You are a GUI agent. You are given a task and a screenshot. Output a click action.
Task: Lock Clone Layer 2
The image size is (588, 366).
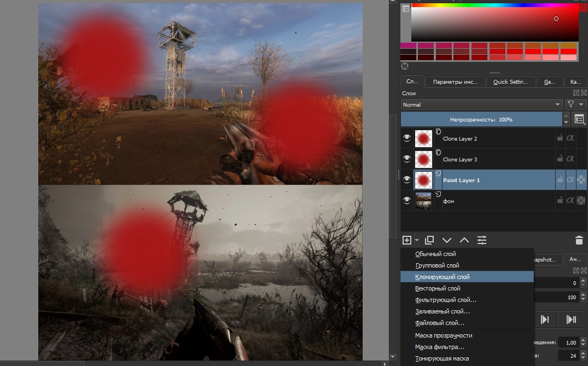click(560, 138)
